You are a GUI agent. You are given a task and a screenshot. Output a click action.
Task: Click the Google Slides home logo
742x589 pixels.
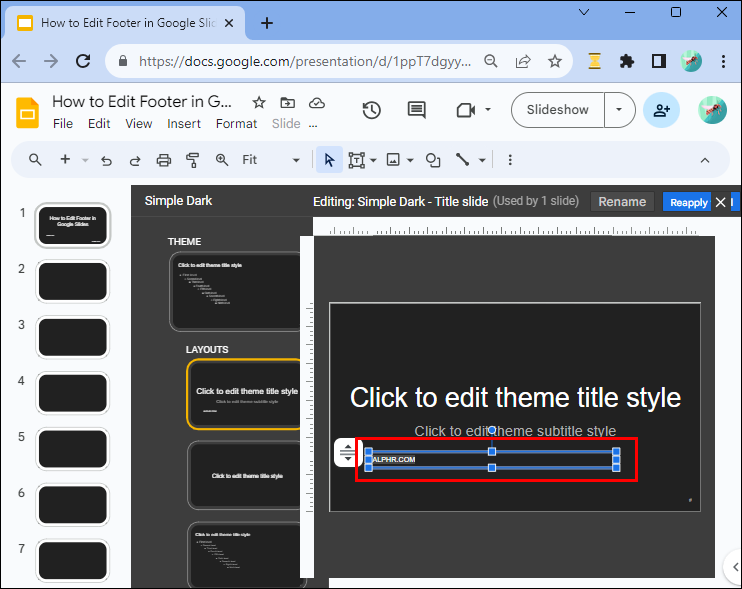27,113
